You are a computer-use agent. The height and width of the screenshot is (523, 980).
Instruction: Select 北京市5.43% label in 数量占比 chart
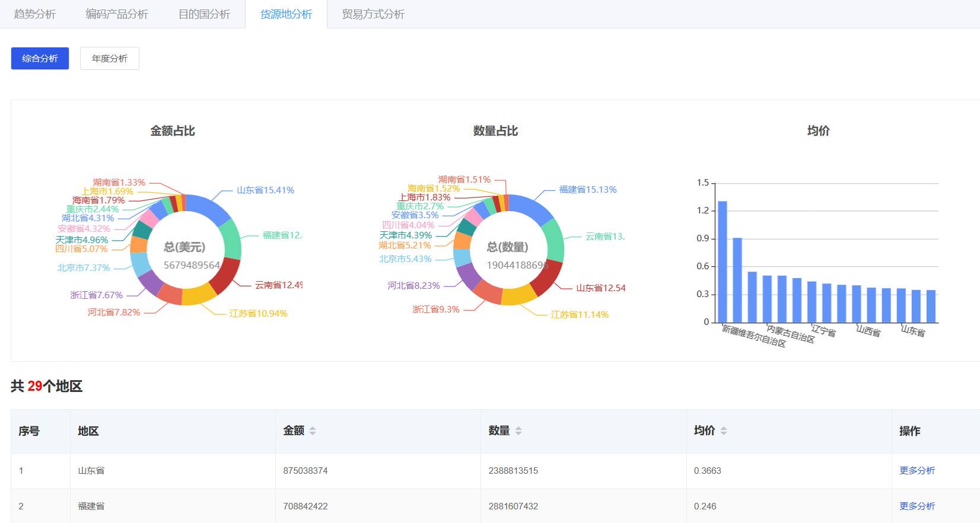click(x=406, y=259)
